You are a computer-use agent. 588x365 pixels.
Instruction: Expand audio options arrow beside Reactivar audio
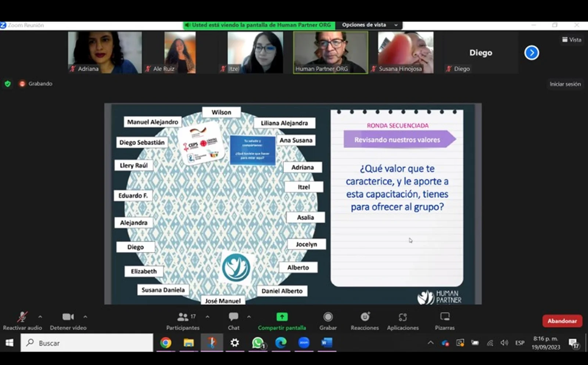pyautogui.click(x=40, y=317)
